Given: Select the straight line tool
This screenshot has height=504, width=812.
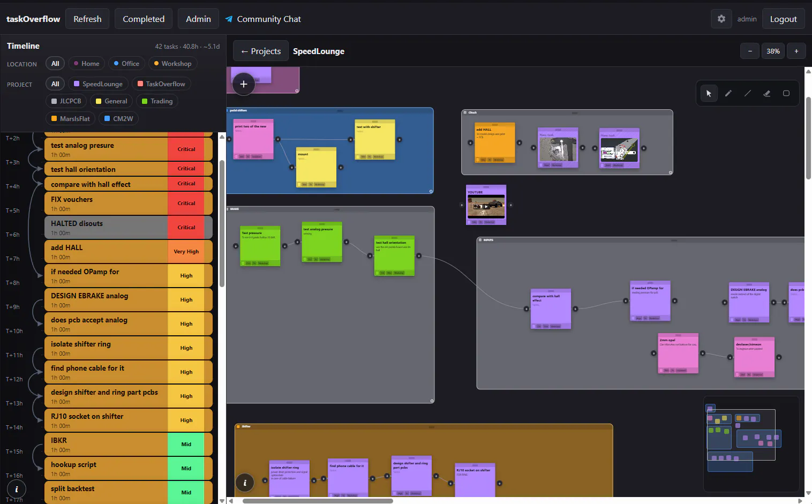Looking at the screenshot, I should tap(747, 93).
